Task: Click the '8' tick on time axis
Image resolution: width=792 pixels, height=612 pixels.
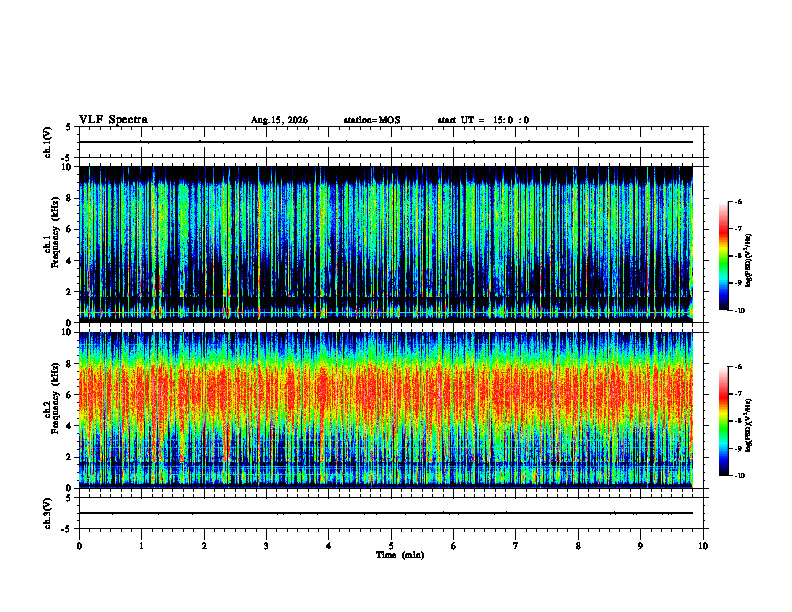Action: (578, 546)
